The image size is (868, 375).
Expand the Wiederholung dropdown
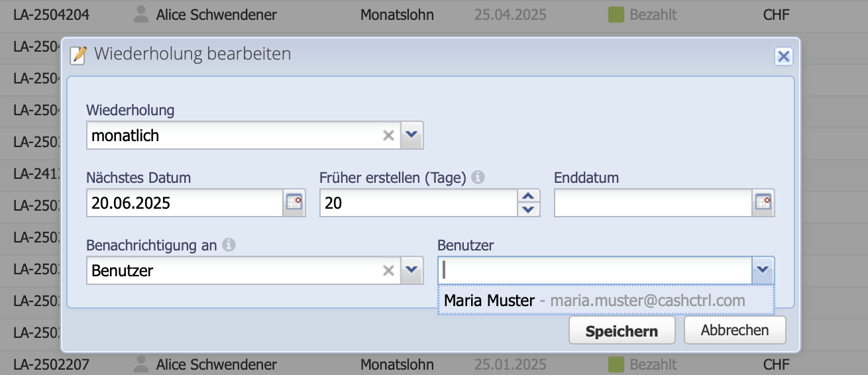coord(411,135)
